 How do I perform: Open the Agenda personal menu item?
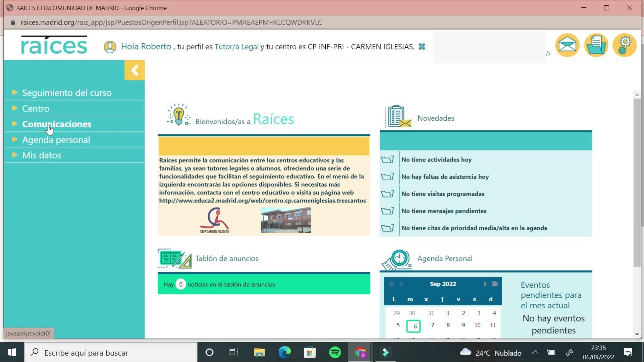56,140
